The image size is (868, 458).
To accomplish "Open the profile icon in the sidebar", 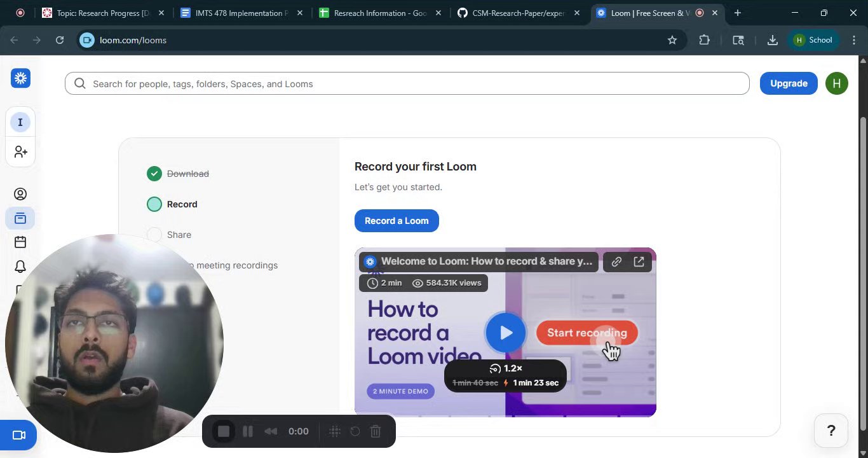I will (20, 194).
